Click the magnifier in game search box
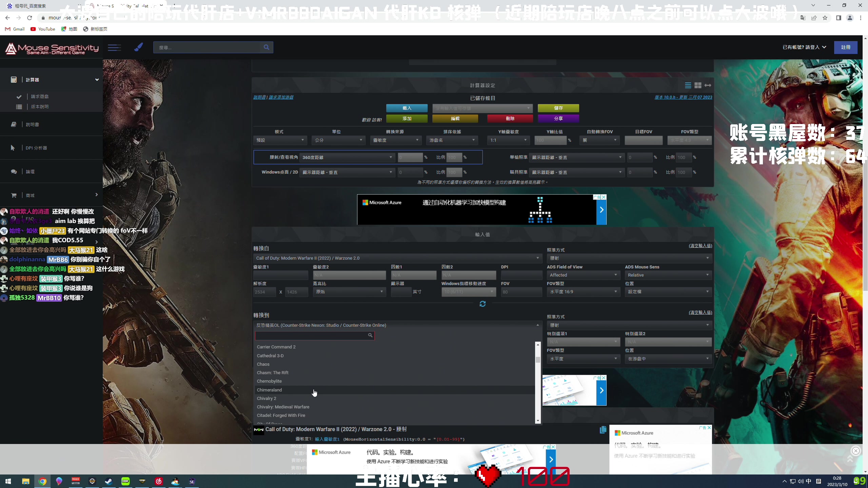This screenshot has height=488, width=868. (370, 335)
